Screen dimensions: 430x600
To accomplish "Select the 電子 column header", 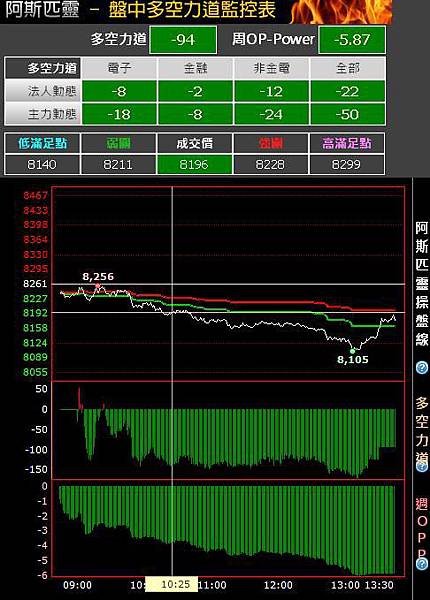I will pyautogui.click(x=119, y=68).
